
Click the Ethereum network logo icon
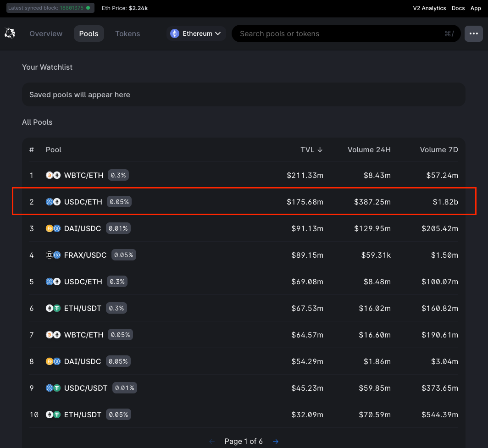point(175,33)
